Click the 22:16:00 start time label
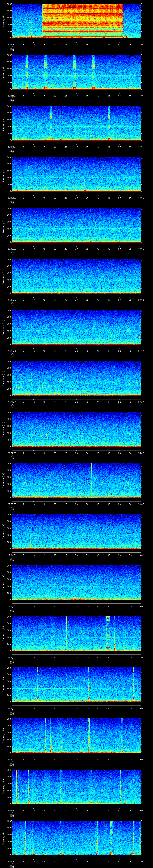153x868 pixels. [12, 147]
